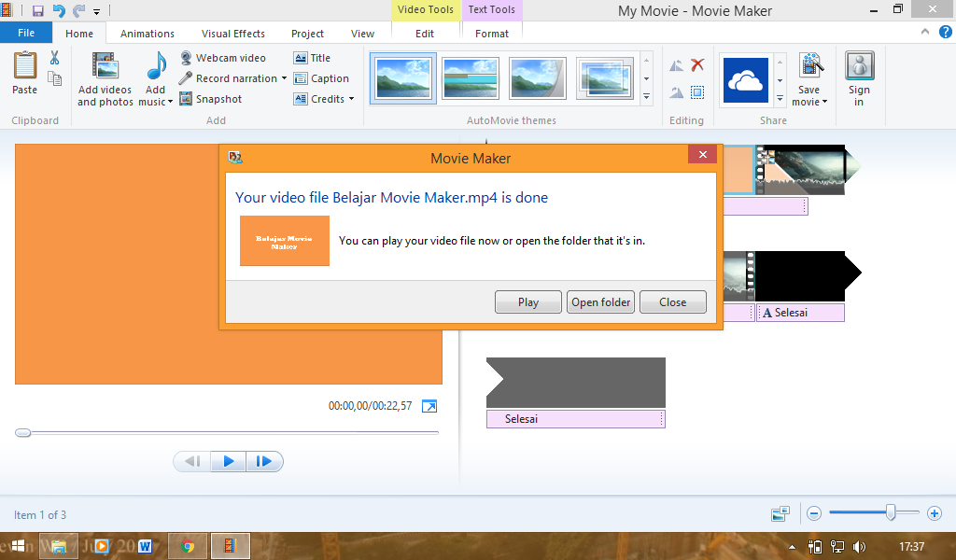
Task: Expand the Share destinations gallery
Action: 780,98
